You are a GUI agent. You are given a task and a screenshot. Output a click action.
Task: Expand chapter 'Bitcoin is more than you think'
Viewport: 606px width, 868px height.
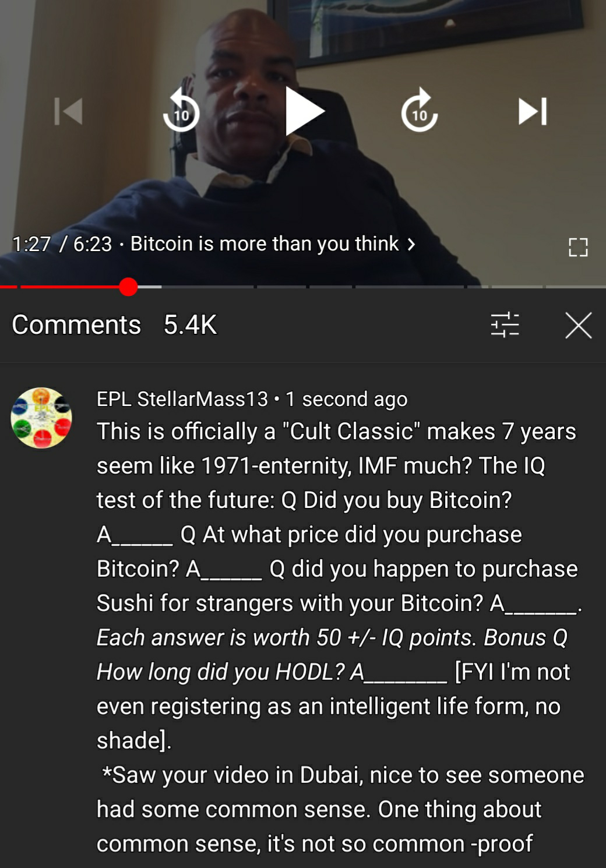[x=265, y=244]
